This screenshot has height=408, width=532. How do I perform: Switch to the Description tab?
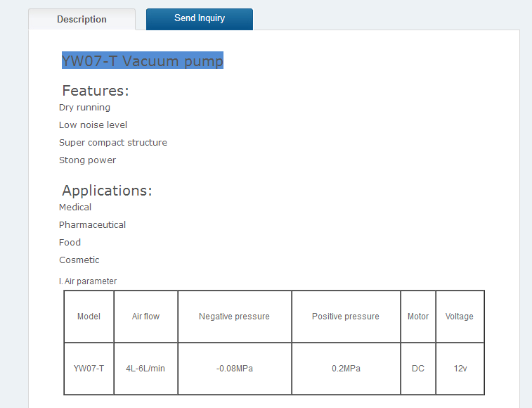(x=82, y=20)
